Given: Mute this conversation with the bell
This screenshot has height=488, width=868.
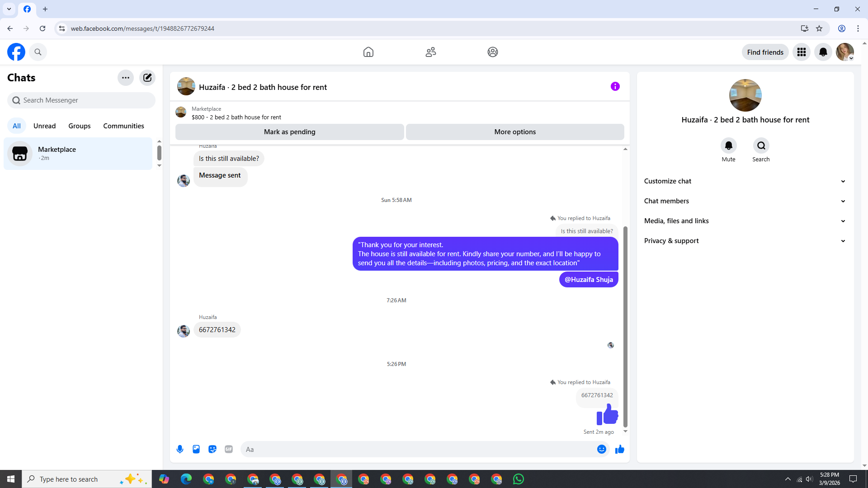Looking at the screenshot, I should (x=728, y=145).
